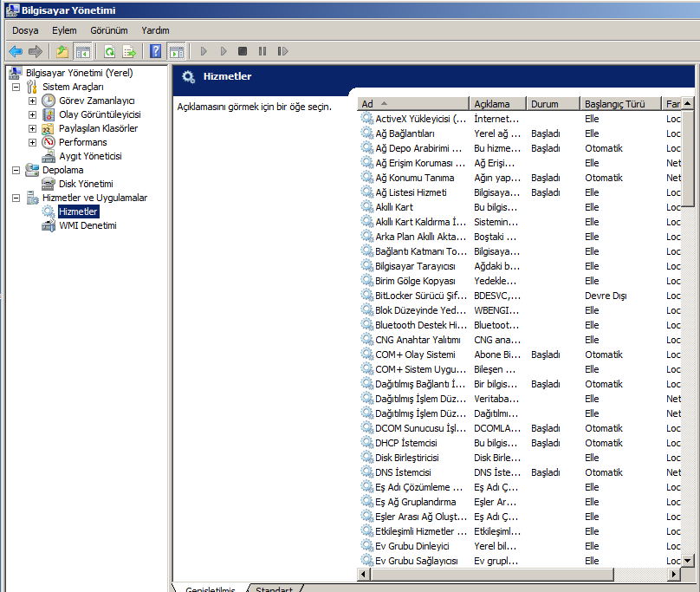The height and width of the screenshot is (592, 700).
Task: Expand the Olay Görüntüleyicisi node
Action: pos(33,114)
